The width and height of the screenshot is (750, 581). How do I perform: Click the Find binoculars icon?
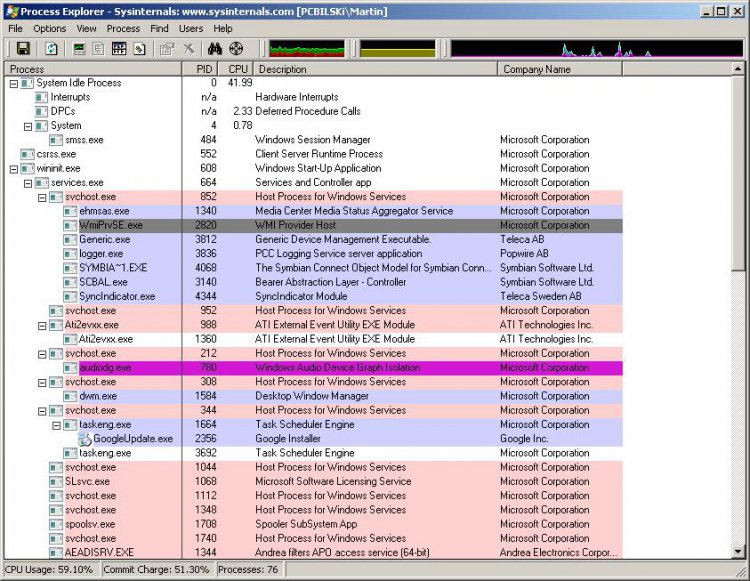(215, 48)
